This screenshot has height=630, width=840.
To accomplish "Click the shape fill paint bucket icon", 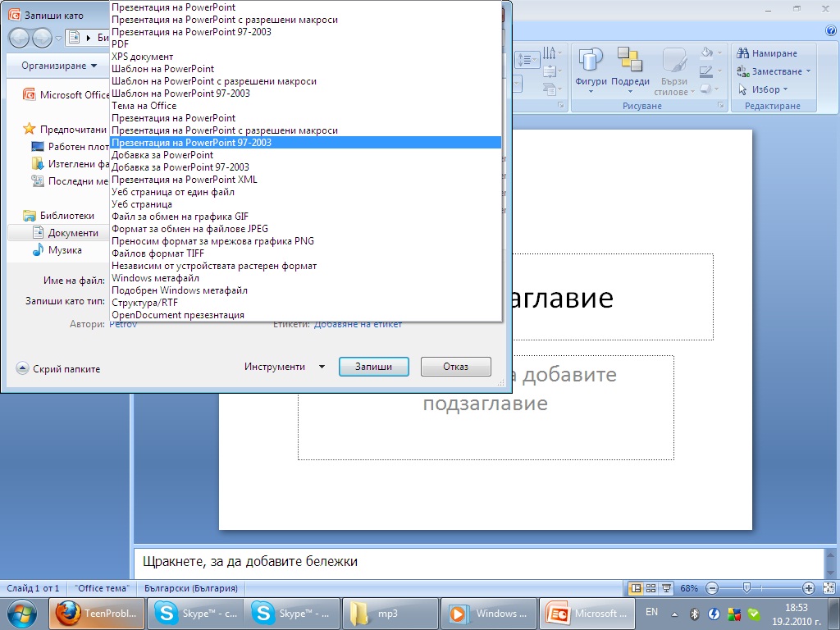I will coord(707,52).
